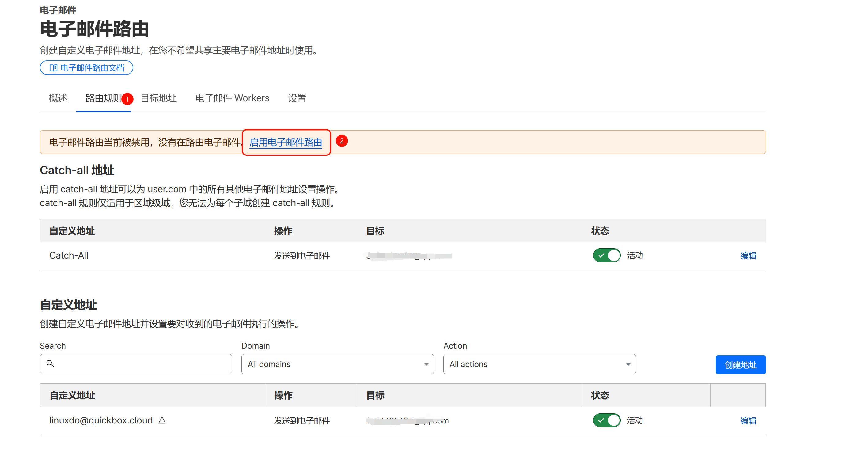The height and width of the screenshot is (456, 868).
Task: Expand the All actions dropdown
Action: point(539,364)
